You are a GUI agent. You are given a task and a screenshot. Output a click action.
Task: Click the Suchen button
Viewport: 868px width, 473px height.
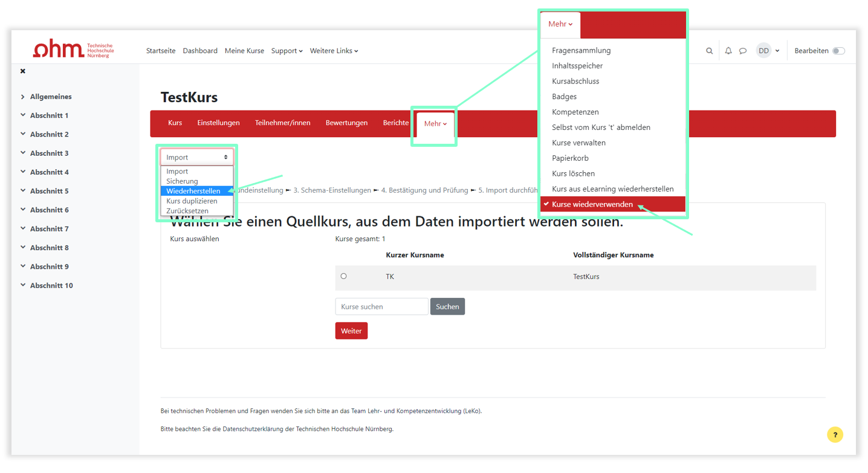[447, 307]
